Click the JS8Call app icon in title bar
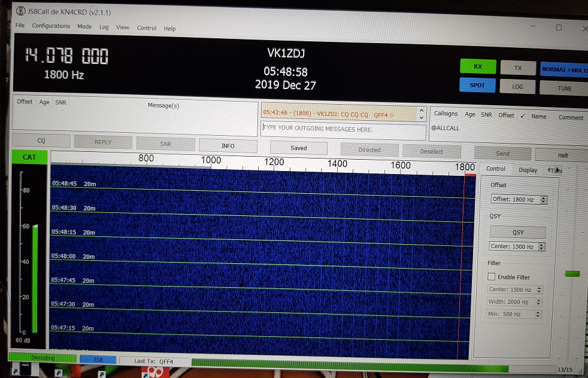The width and height of the screenshot is (588, 378). point(20,11)
